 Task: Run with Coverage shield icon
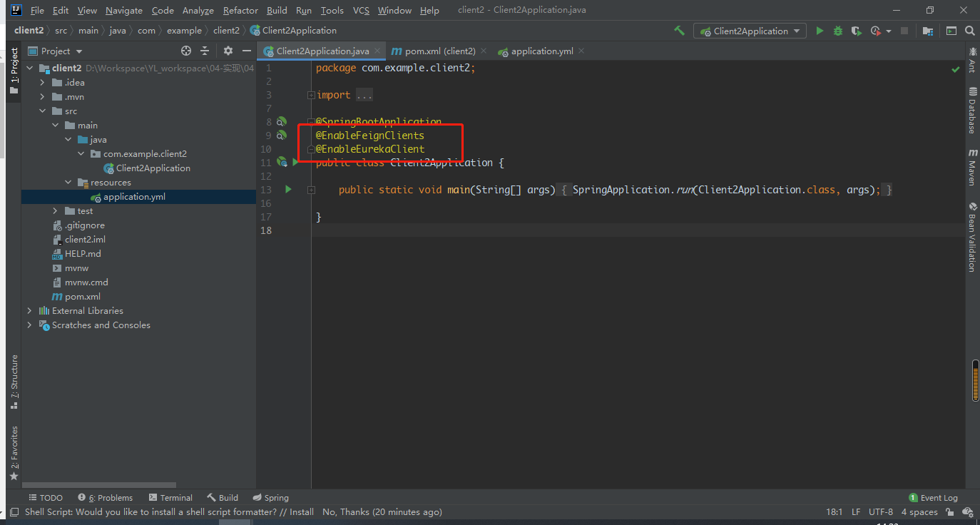coord(857,31)
